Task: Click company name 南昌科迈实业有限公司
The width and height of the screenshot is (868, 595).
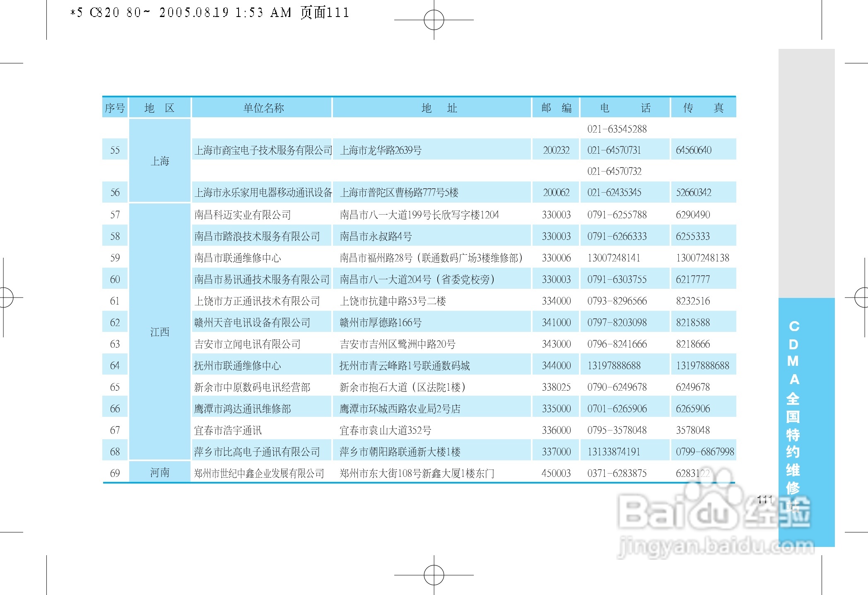Action: [x=243, y=215]
